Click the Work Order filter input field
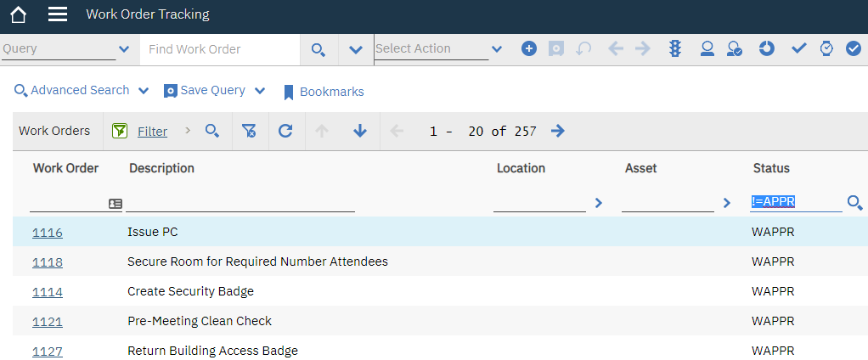The width and height of the screenshot is (868, 360). pyautogui.click(x=68, y=202)
